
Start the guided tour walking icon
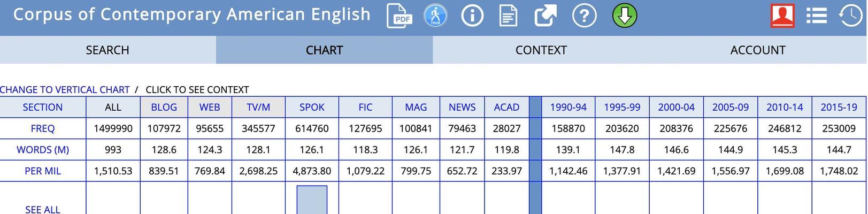pos(435,16)
